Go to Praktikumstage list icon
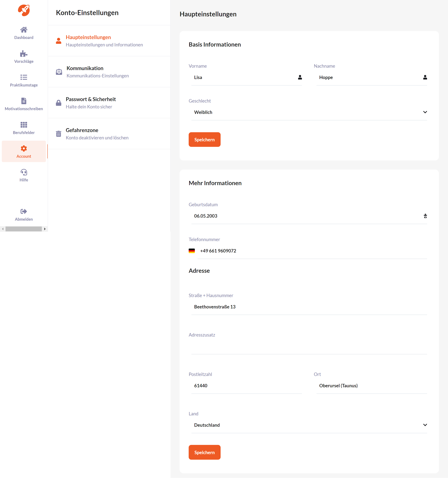The image size is (448, 478). [24, 77]
